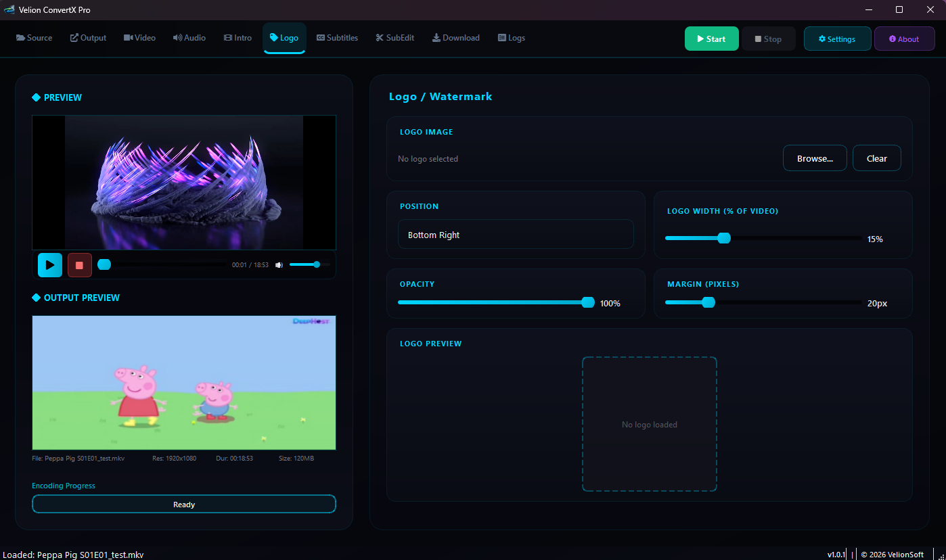Mute preview with the speaker icon
This screenshot has width=946, height=560.
click(279, 265)
